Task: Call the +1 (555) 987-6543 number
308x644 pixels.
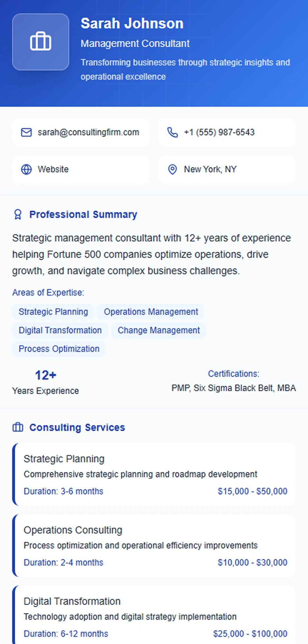Action: point(219,132)
